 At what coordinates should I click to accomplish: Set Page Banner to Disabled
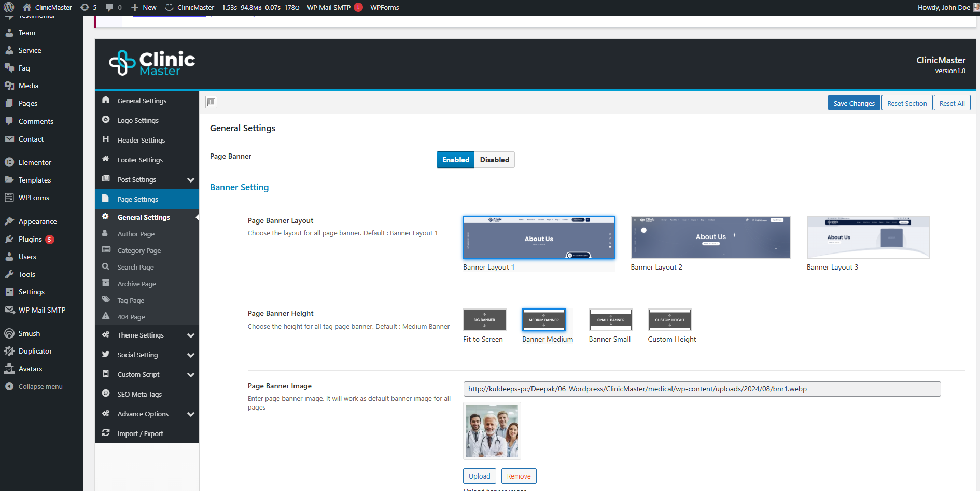coord(494,160)
